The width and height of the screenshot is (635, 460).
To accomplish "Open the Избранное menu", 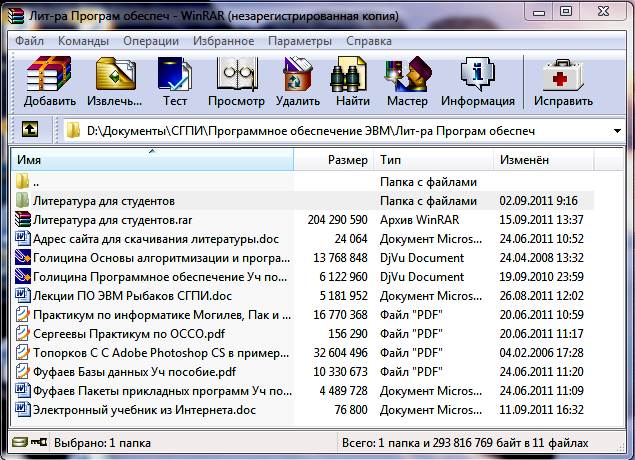I will tap(223, 41).
